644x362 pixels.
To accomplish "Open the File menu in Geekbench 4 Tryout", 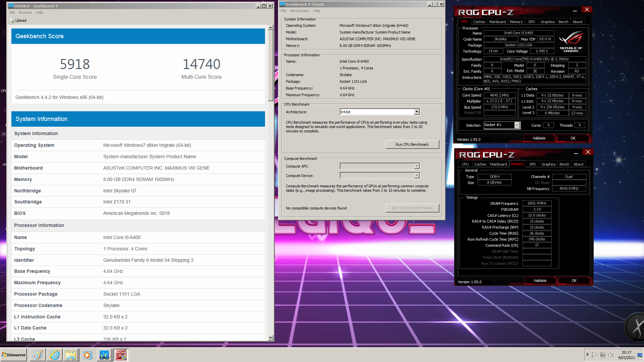I will (283, 11).
